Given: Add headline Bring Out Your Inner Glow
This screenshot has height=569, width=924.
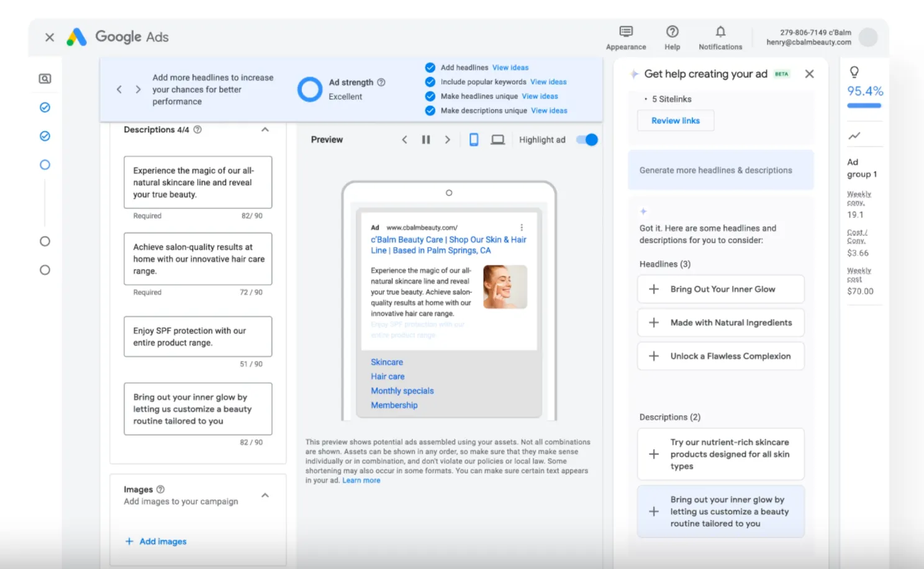Looking at the screenshot, I should click(x=721, y=289).
